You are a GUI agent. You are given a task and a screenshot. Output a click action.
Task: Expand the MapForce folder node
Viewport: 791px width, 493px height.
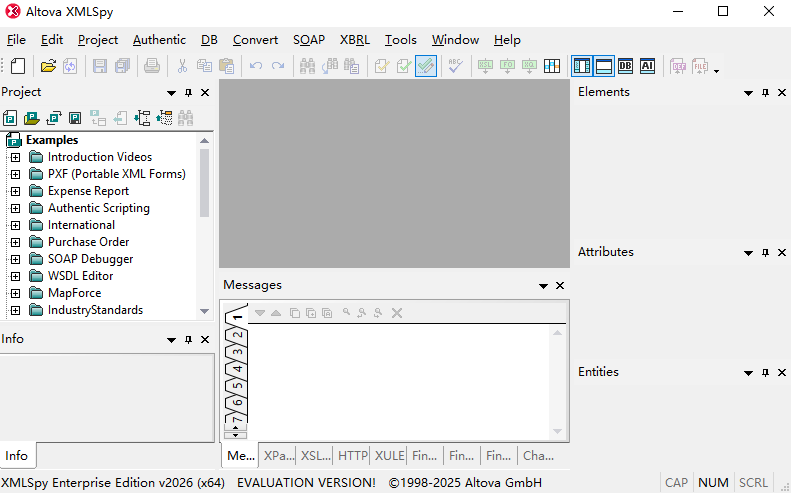16,293
